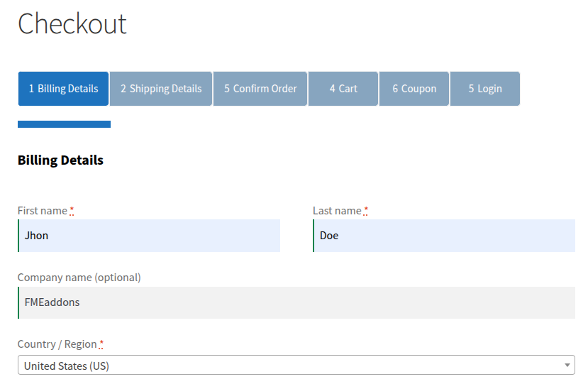Image resolution: width=588 pixels, height=389 pixels.
Task: Select the Cart step tab
Action: click(x=343, y=89)
